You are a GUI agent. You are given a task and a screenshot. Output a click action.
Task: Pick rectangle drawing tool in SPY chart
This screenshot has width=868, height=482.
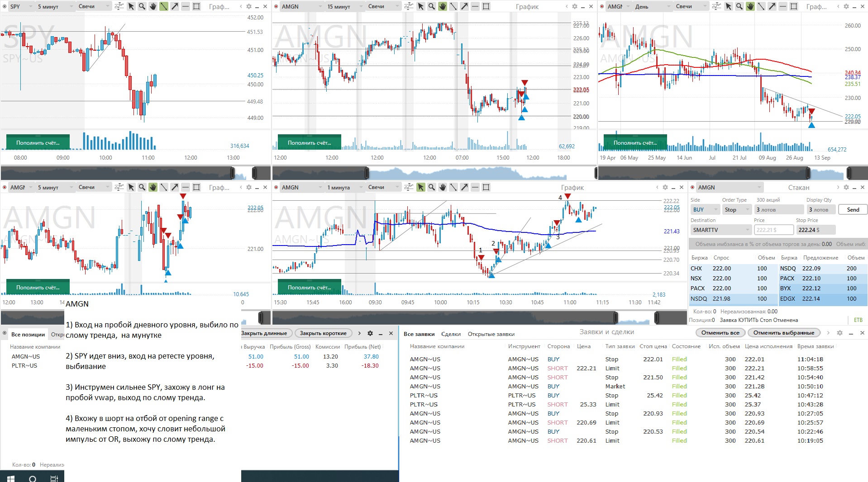196,6
